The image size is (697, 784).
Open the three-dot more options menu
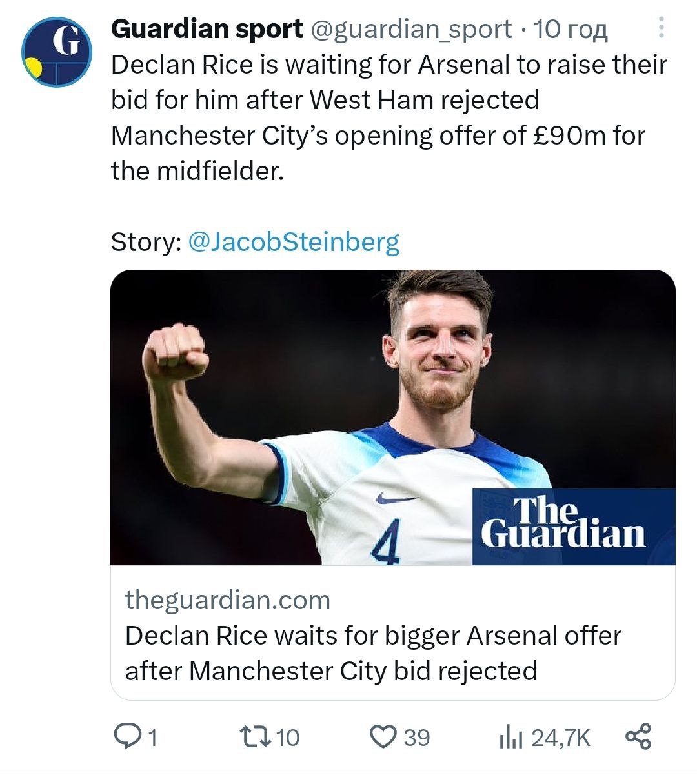click(x=661, y=28)
